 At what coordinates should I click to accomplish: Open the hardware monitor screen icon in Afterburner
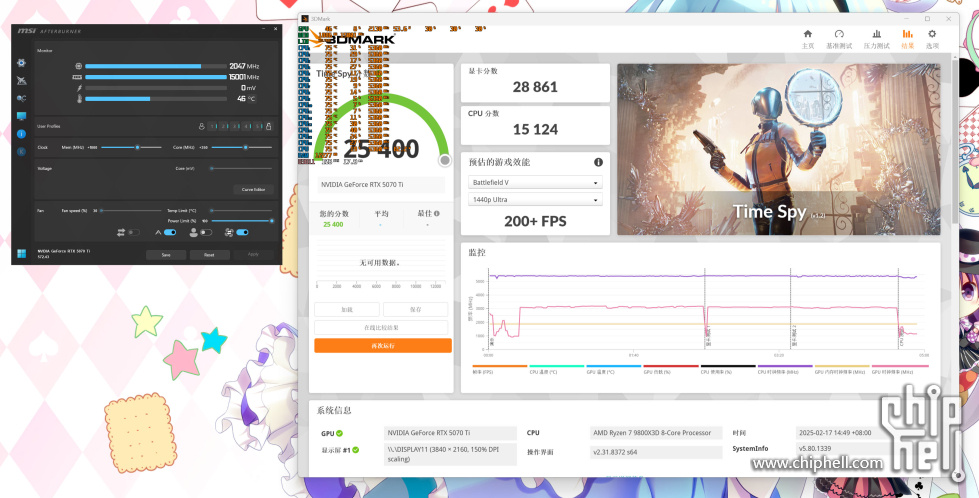click(21, 116)
